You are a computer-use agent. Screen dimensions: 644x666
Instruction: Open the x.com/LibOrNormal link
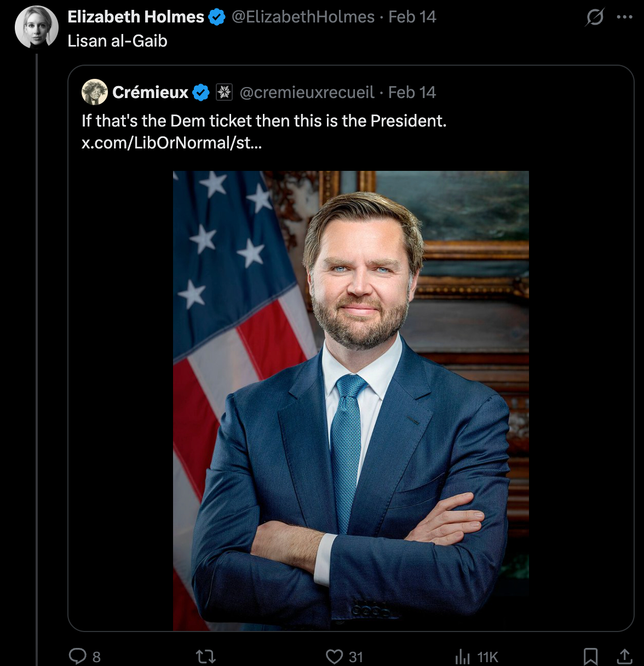[171, 143]
